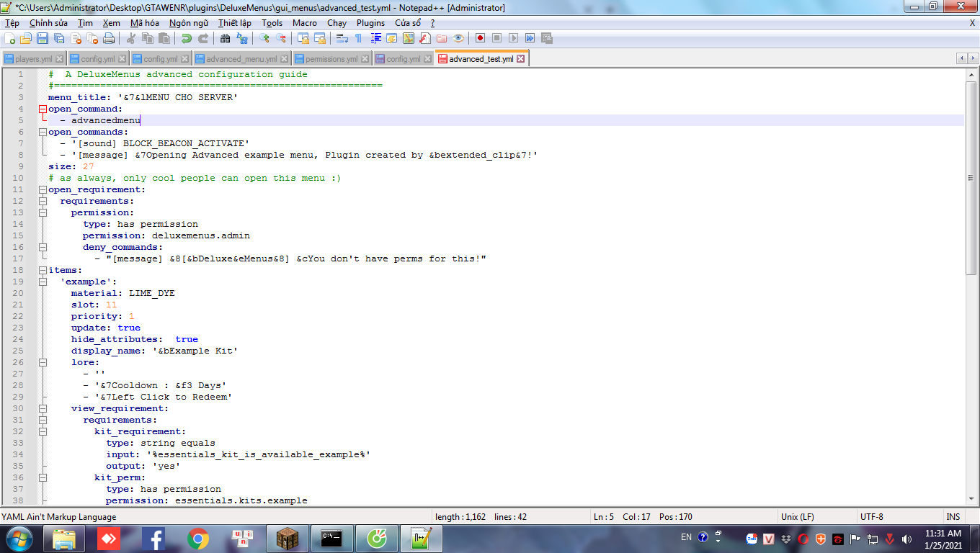Image resolution: width=980 pixels, height=553 pixels.
Task: Open a file using the Open folder icon
Action: pos(26,38)
